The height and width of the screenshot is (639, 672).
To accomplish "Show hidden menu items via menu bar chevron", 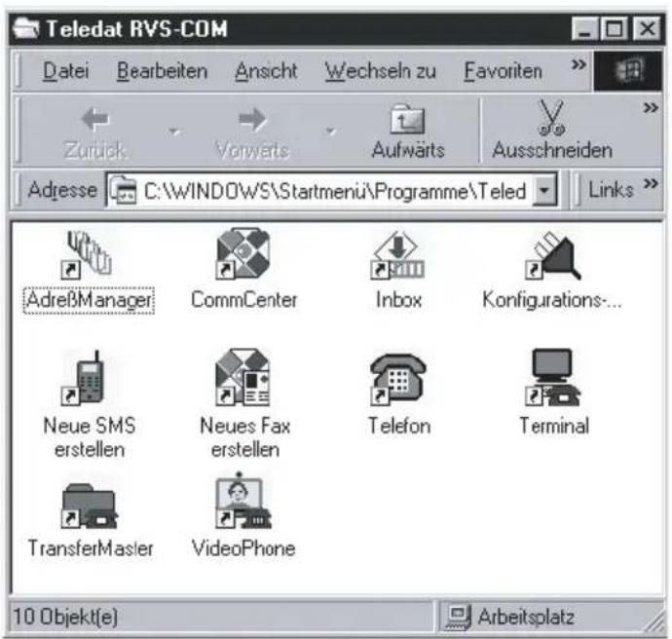I will 579,64.
